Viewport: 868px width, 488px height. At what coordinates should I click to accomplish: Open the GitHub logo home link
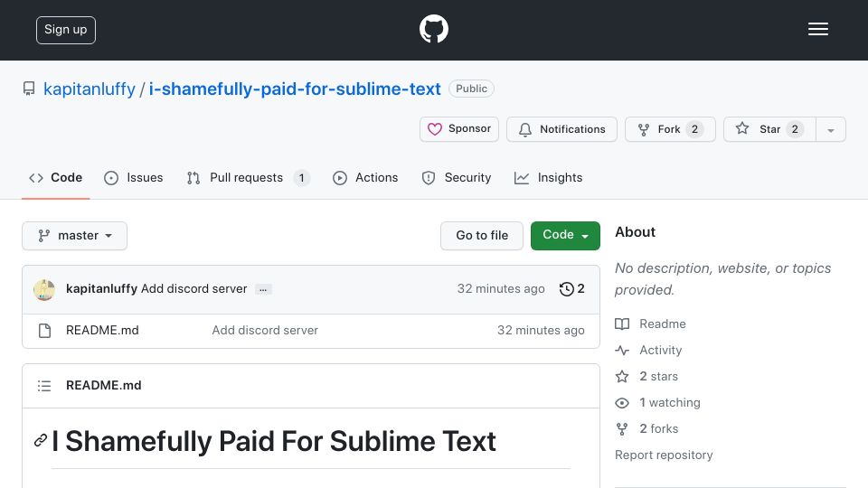[433, 29]
